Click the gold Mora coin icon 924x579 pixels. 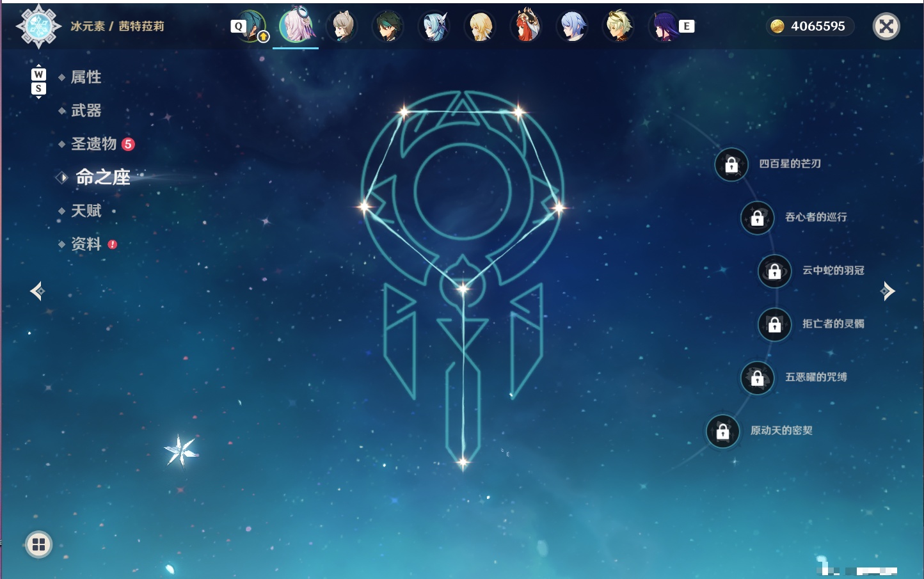tap(777, 26)
